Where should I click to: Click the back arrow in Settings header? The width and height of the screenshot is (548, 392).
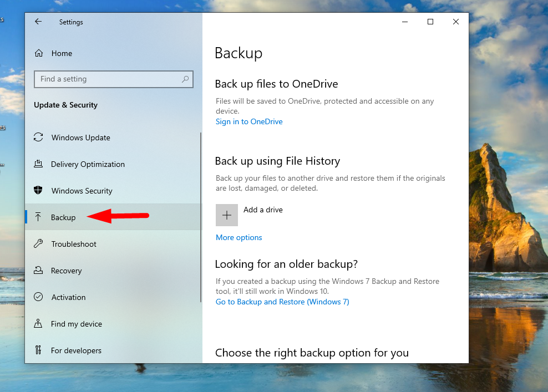[38, 22]
